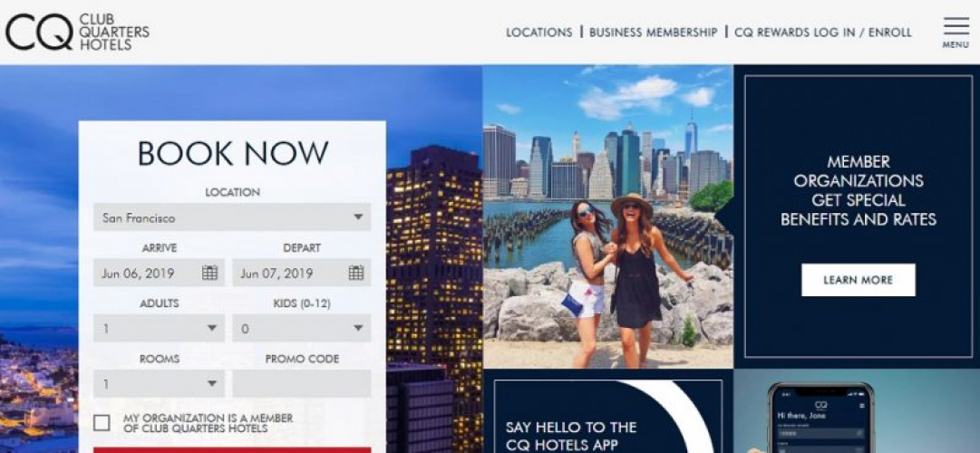The image size is (980, 453).
Task: Check the organization member checkbox
Action: [102, 423]
